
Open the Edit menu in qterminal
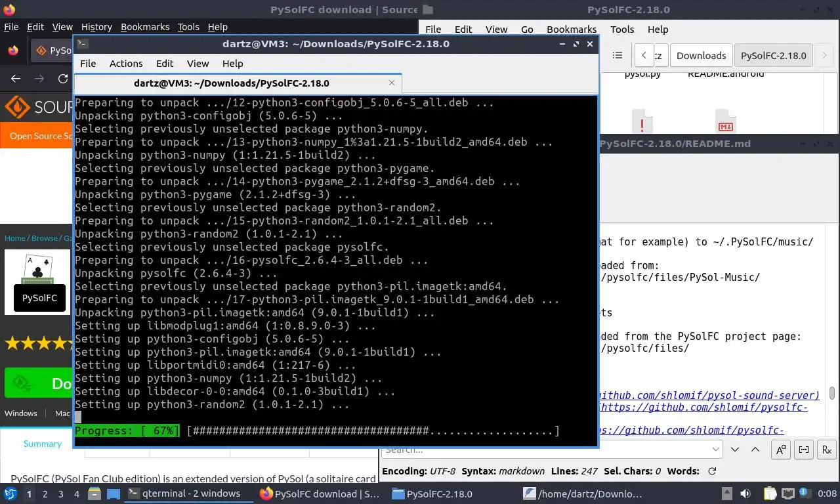165,64
